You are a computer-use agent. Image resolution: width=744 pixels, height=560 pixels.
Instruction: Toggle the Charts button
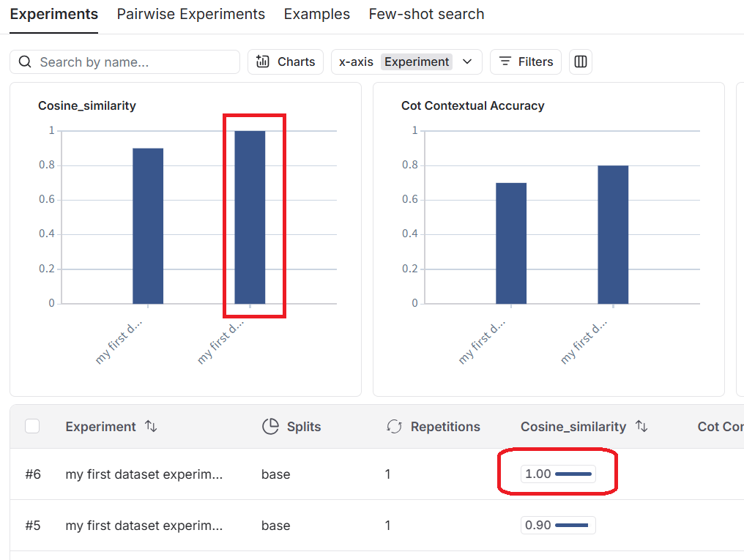[286, 62]
